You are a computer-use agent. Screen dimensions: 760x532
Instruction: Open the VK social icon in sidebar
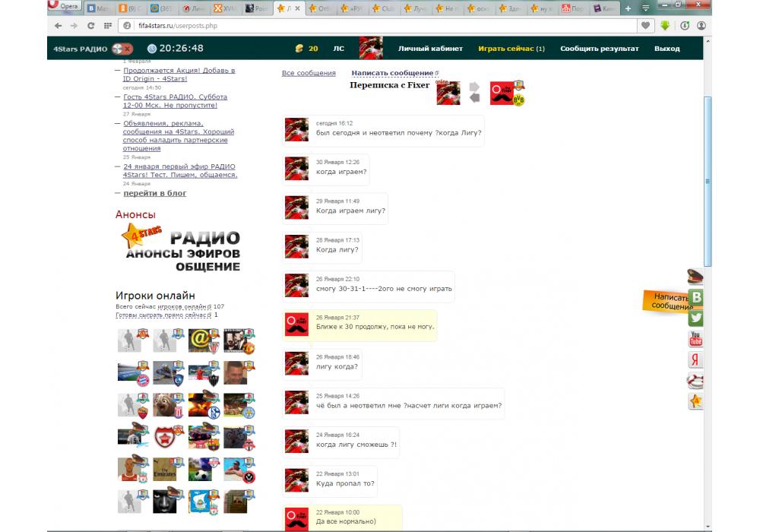coord(696,297)
